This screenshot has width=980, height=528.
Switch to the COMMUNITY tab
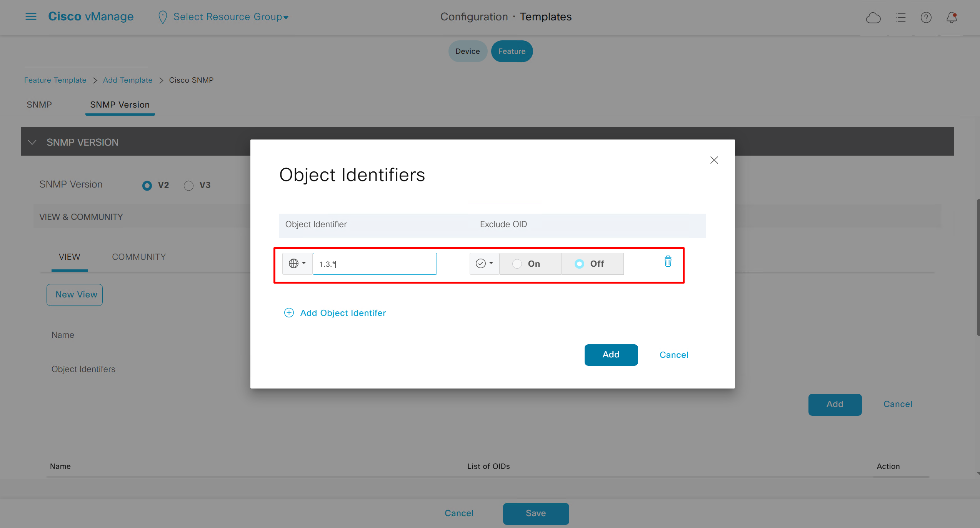tap(139, 257)
